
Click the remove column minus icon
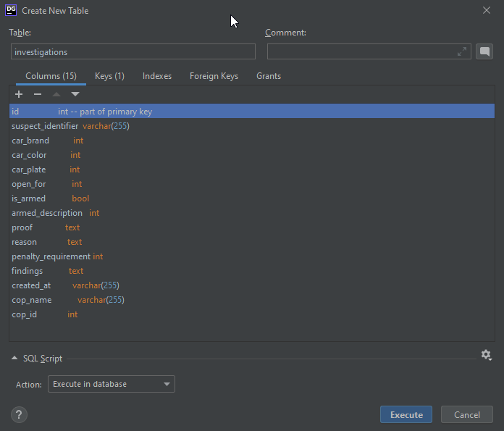[38, 94]
